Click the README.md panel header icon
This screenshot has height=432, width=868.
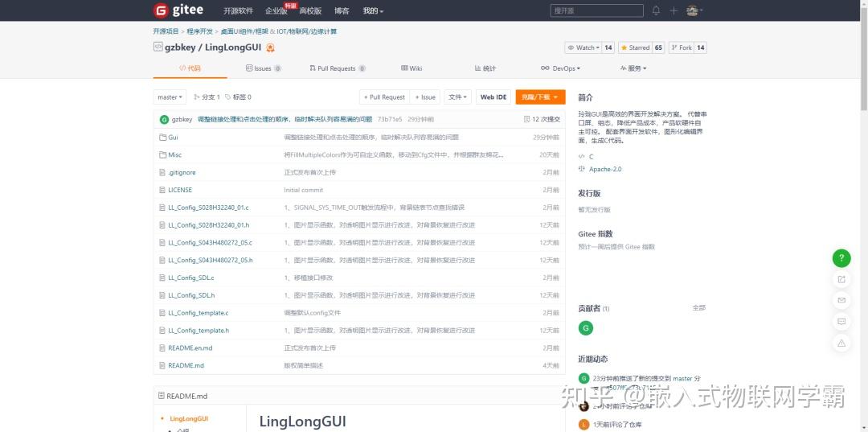[162, 396]
